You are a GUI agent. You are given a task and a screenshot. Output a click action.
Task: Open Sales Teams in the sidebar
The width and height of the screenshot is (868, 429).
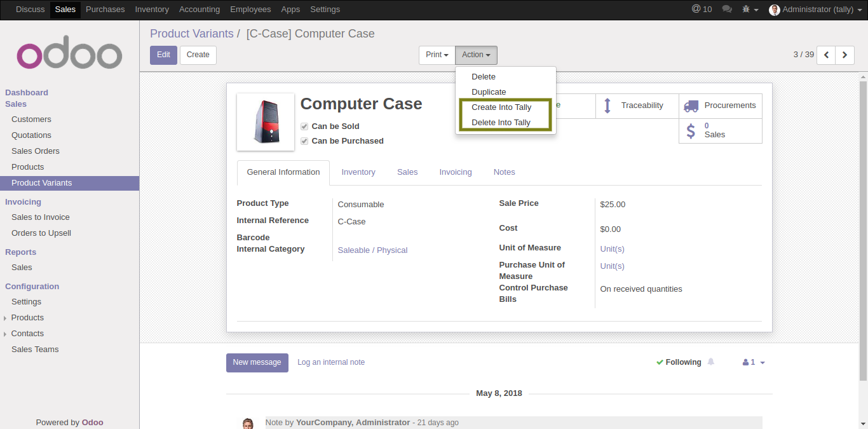click(x=35, y=350)
